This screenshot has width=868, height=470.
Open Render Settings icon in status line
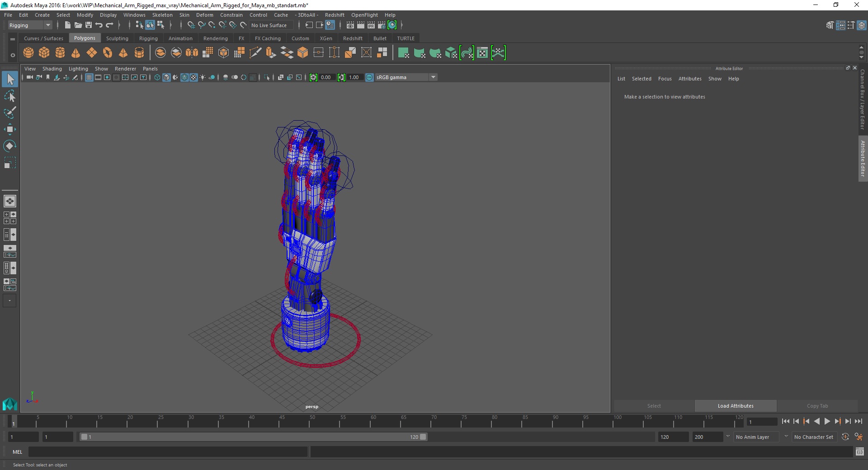[x=382, y=25]
